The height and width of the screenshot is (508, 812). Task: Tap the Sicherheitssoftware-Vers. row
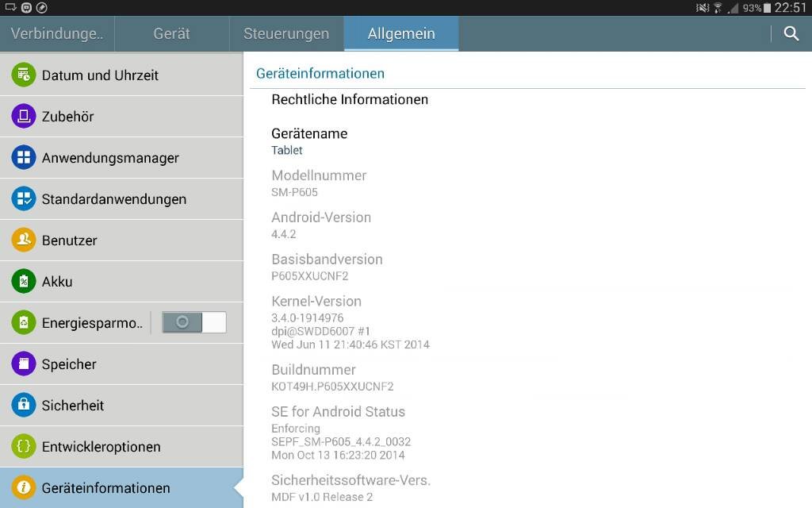click(527, 488)
